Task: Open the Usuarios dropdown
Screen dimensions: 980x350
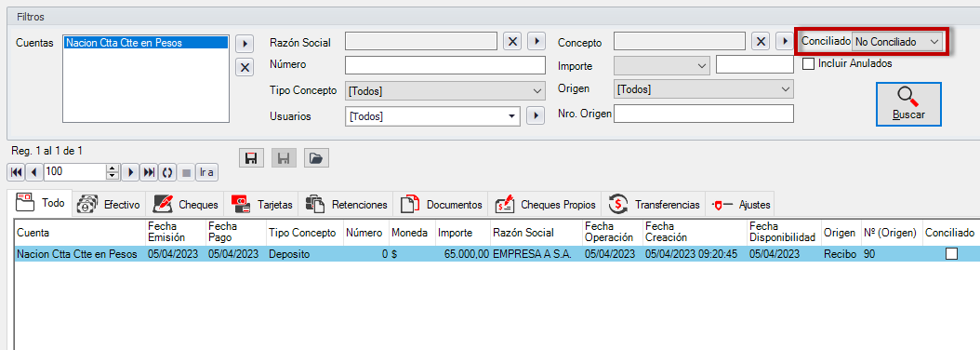Action: [x=432, y=115]
